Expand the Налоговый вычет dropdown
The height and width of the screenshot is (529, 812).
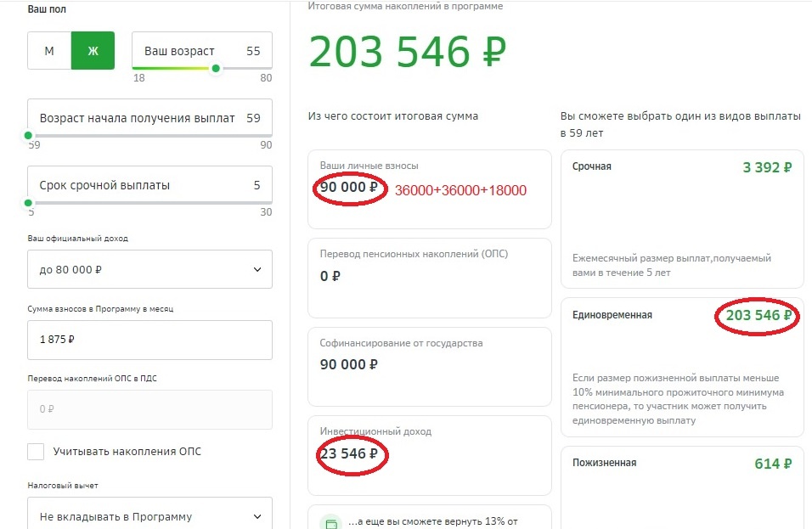149,514
